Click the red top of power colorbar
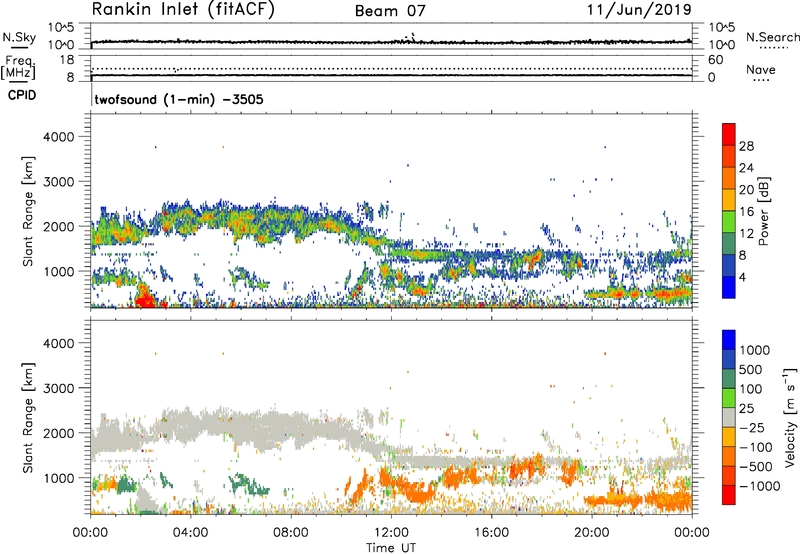This screenshot has width=800, height=554. coord(729,134)
